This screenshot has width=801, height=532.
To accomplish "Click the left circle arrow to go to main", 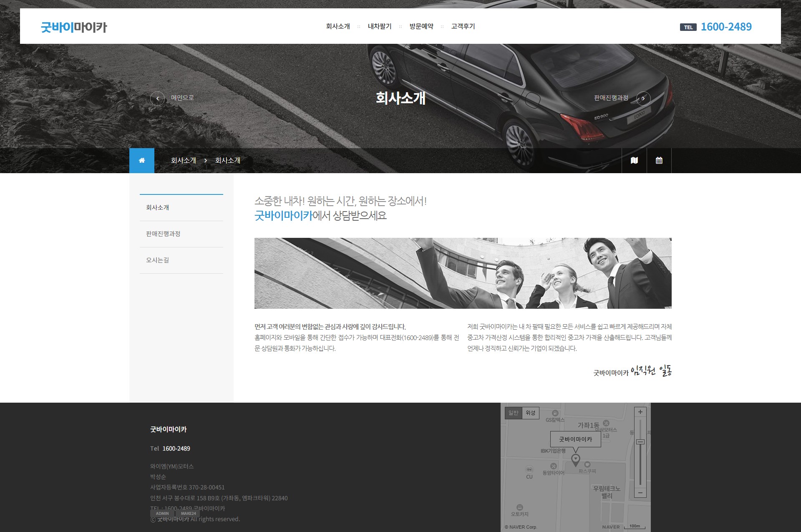I will [157, 98].
